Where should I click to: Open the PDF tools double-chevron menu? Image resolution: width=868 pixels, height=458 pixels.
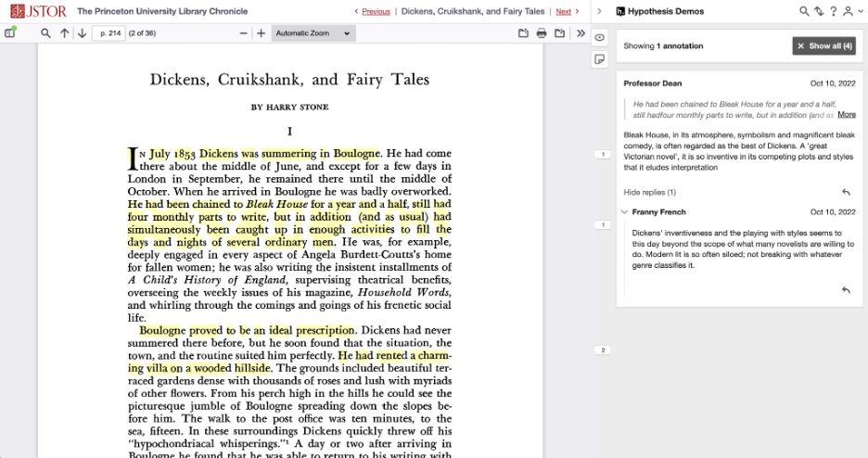click(581, 33)
